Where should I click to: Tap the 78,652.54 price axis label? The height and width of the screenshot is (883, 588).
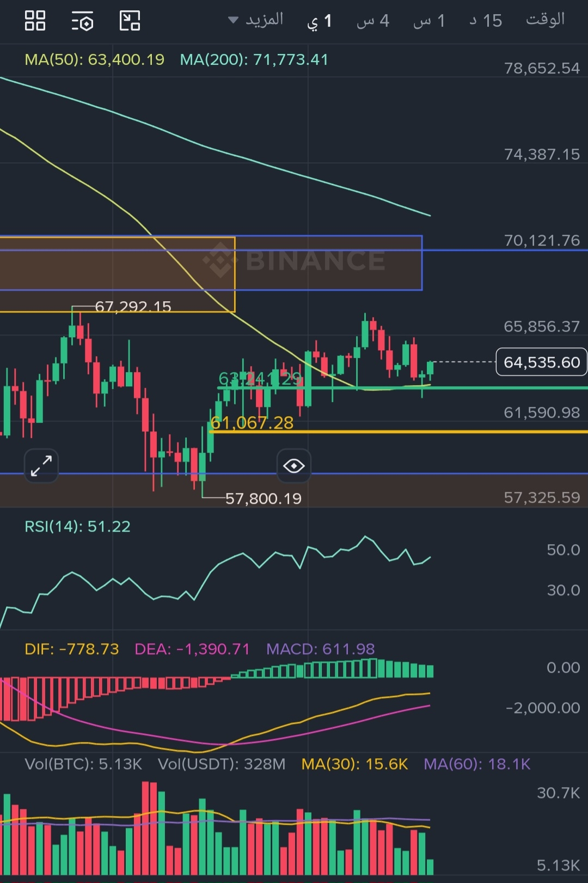coord(542,68)
